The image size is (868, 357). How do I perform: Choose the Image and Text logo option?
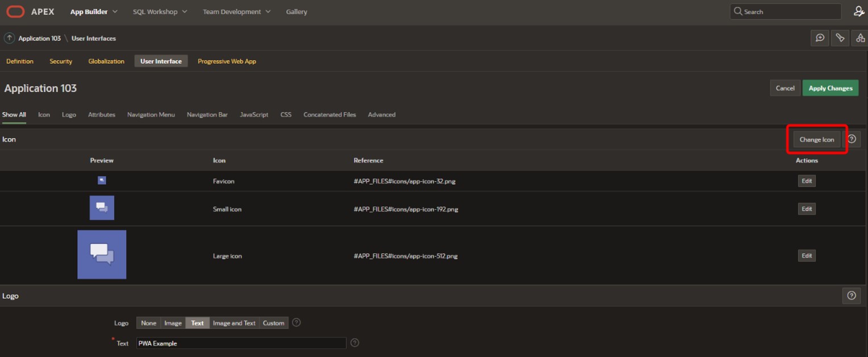[234, 323]
